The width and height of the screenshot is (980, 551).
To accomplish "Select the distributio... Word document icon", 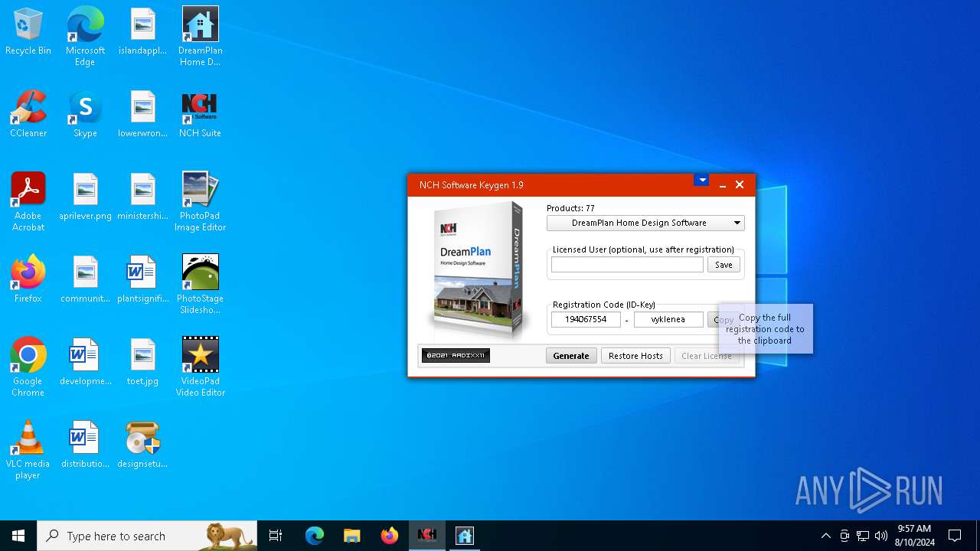I will tap(85, 445).
